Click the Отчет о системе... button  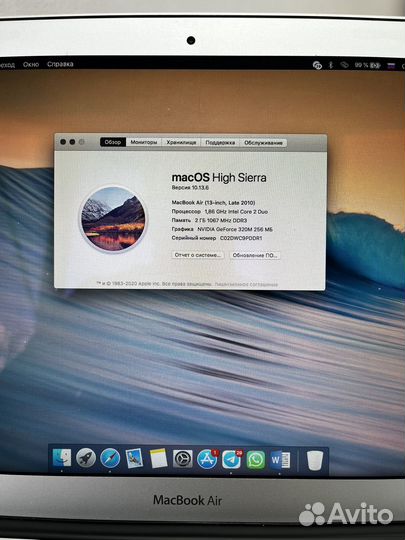[x=198, y=255]
